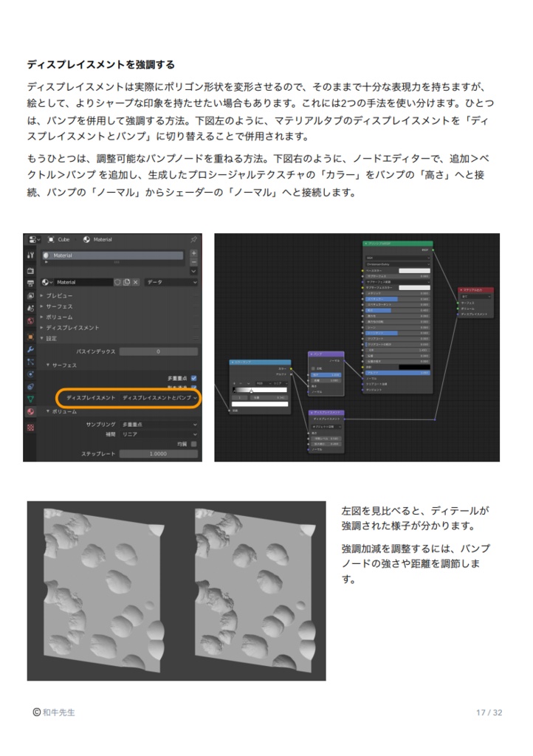Click the editor type icon in properties header

34,240
